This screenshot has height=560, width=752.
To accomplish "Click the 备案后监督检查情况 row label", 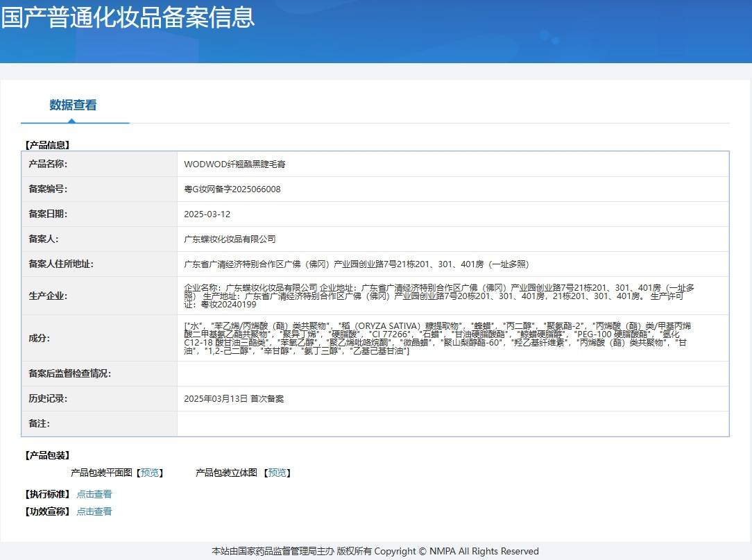I will [x=69, y=373].
